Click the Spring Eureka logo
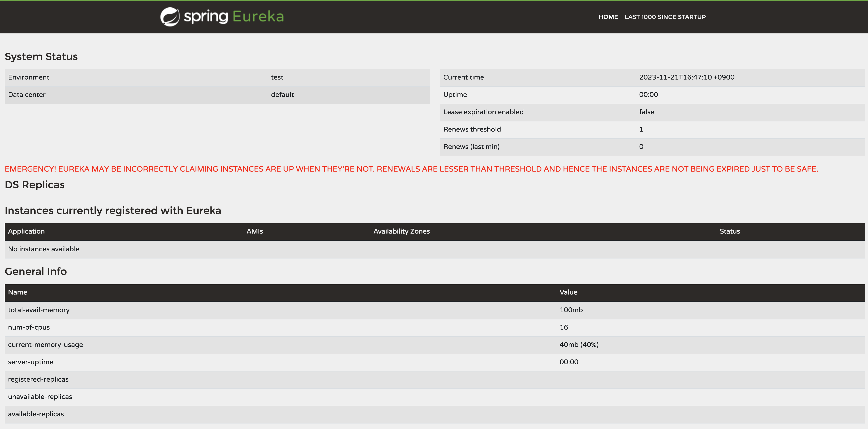The width and height of the screenshot is (868, 429). tap(222, 16)
